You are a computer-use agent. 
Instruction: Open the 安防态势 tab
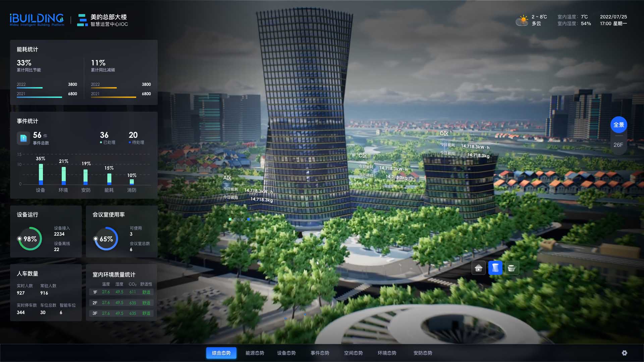tap(423, 353)
